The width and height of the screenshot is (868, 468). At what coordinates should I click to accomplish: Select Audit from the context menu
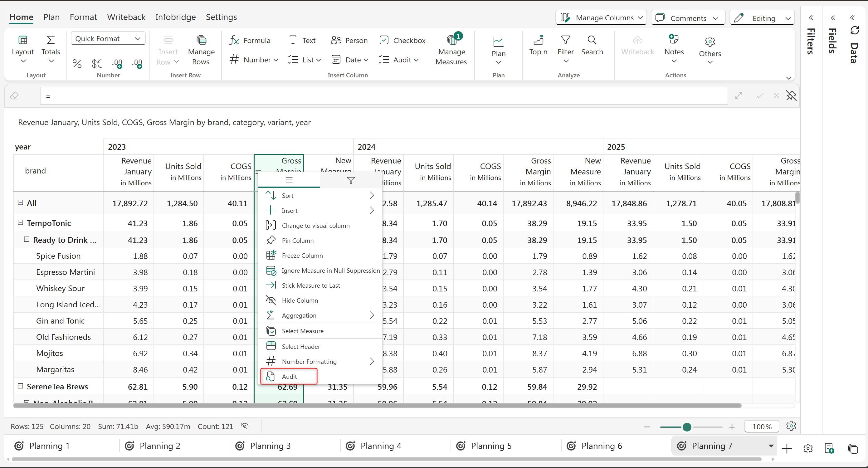pos(289,376)
